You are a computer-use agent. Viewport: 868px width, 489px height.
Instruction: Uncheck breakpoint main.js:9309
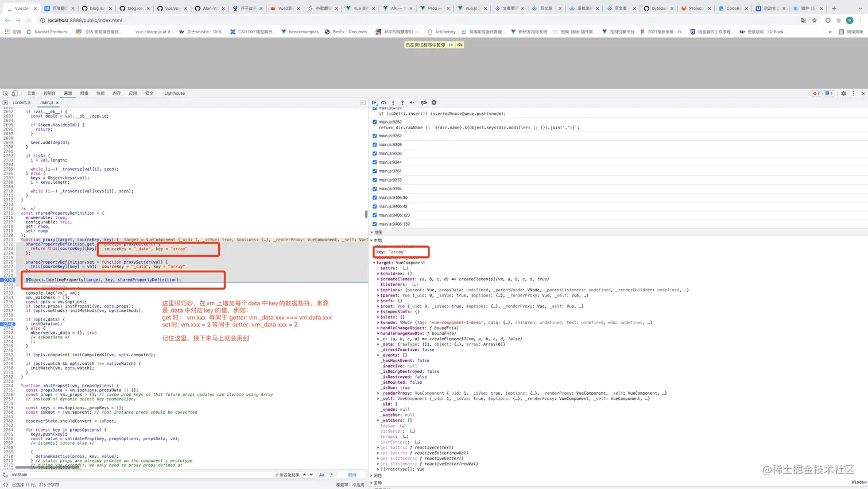(x=375, y=145)
